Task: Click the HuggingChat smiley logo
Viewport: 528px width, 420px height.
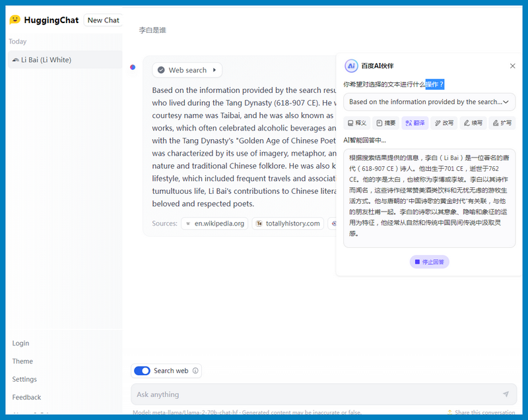Action: (x=15, y=20)
